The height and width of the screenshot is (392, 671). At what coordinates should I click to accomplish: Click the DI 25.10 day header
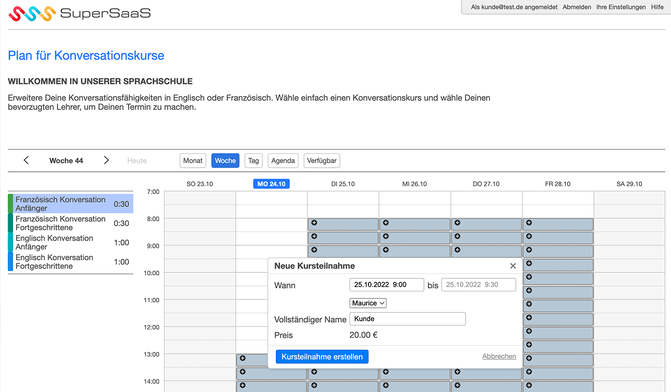pyautogui.click(x=343, y=184)
